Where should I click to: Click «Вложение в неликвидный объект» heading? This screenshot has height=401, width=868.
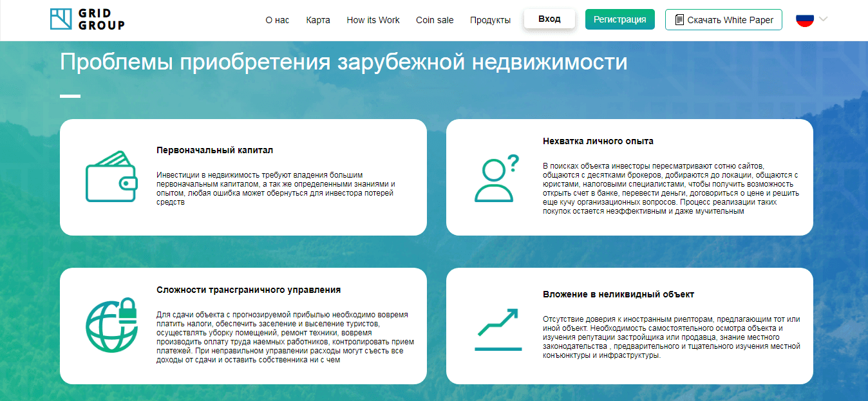(x=618, y=294)
